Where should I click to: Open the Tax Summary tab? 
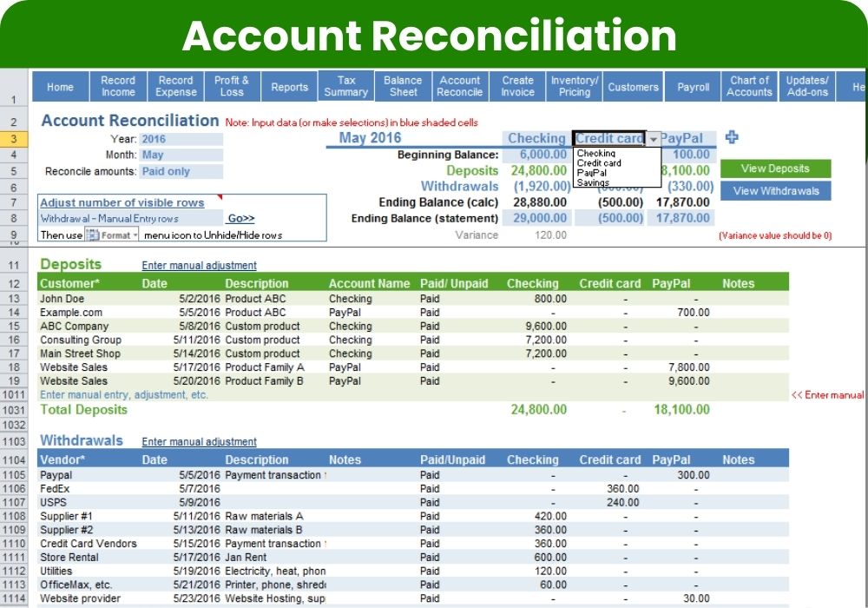345,86
